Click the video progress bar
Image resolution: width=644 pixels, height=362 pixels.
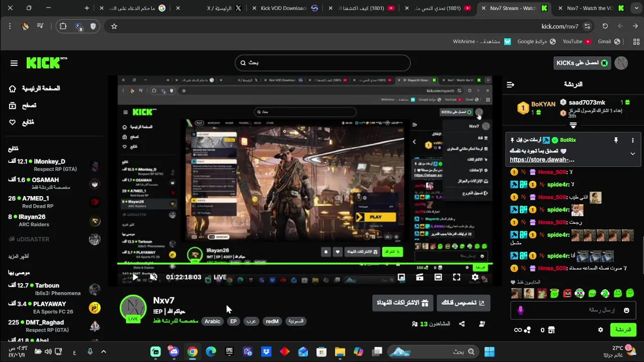(x=305, y=263)
